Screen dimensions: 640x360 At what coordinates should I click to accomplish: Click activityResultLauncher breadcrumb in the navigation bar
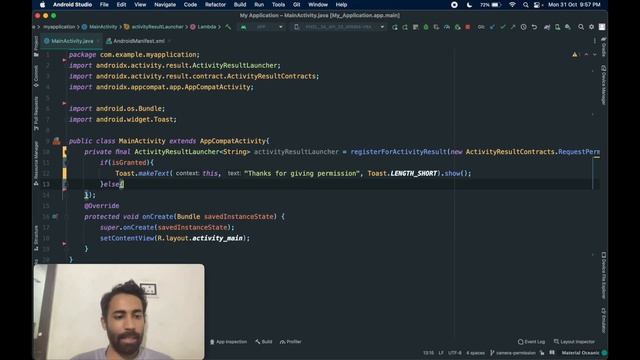(x=153, y=27)
